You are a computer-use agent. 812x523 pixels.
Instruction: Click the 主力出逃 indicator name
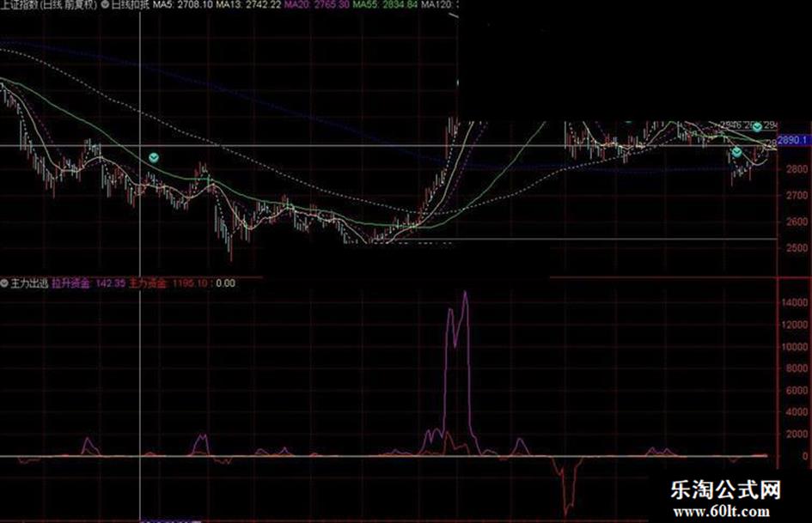coord(29,283)
